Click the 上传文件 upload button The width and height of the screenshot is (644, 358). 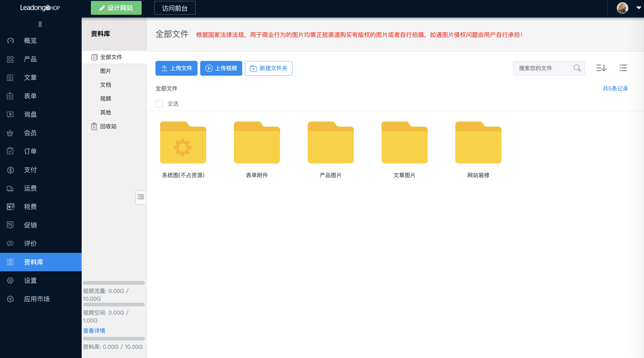pyautogui.click(x=176, y=68)
